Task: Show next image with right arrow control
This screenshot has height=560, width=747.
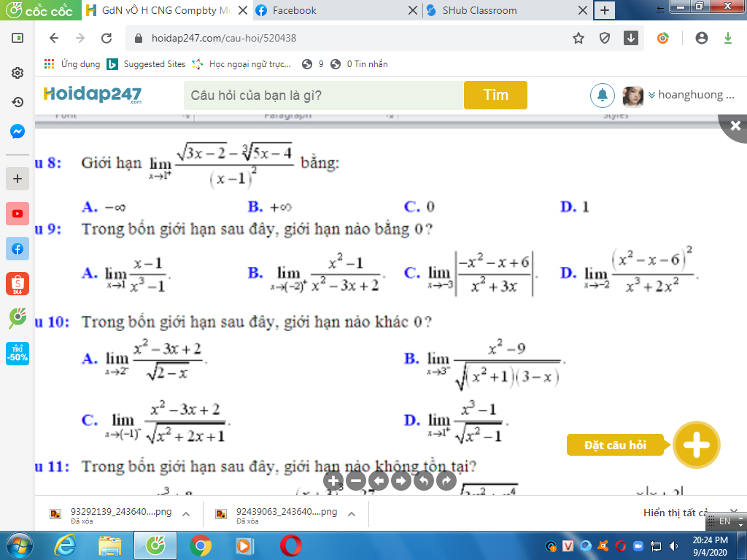Action: click(401, 481)
